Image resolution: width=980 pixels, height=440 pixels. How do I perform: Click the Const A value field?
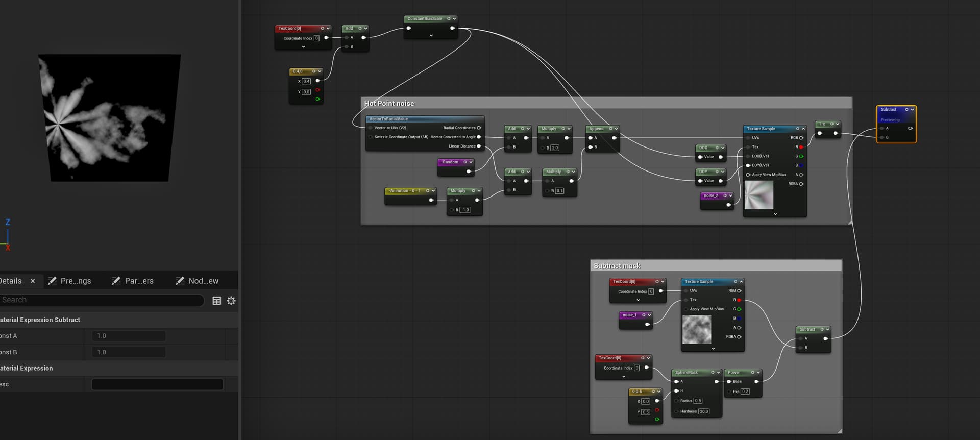(129, 336)
